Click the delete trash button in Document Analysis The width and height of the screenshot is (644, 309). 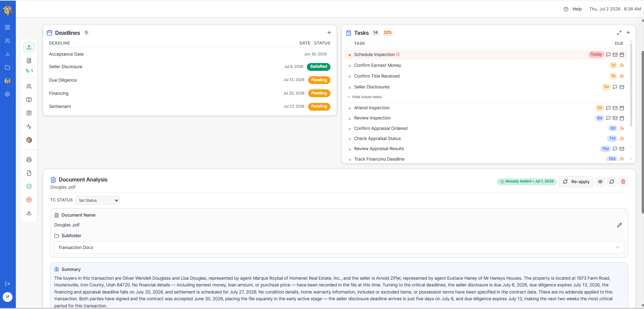(623, 181)
